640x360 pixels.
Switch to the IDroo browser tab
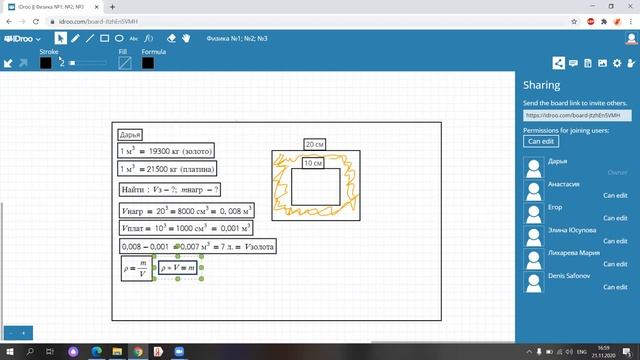click(52, 7)
